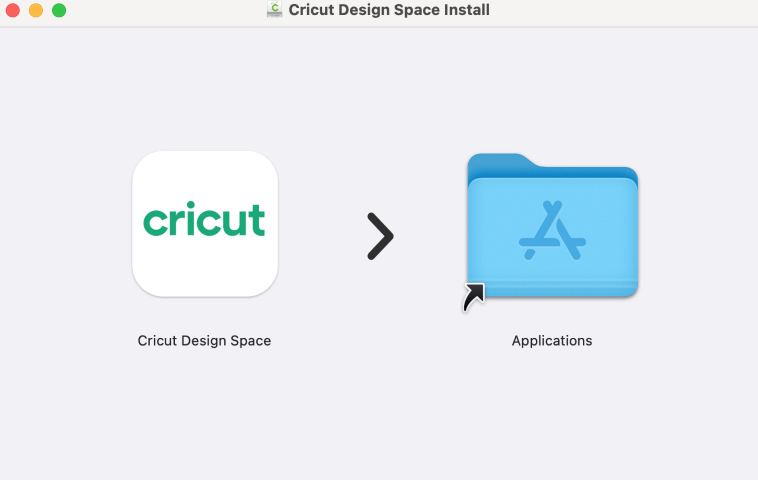Click the letter "c" starting the cricut logo
Screen dimensions: 758x480
[x=153, y=222]
